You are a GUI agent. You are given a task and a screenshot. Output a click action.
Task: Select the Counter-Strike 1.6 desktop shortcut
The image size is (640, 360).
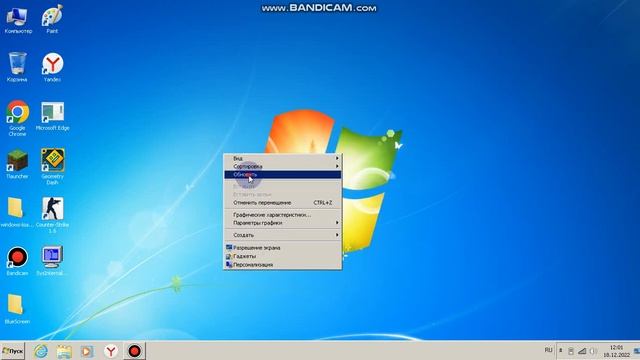tap(52, 215)
